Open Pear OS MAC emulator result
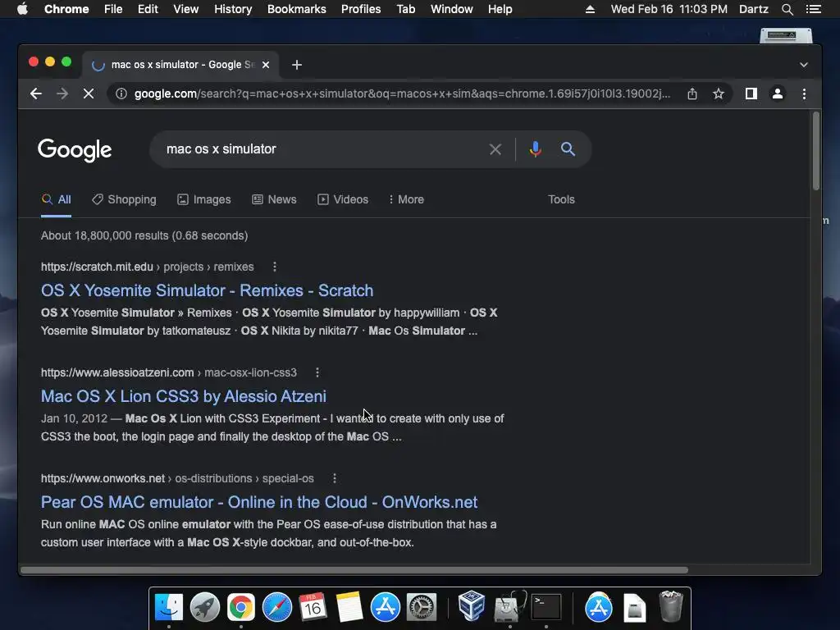This screenshot has width=840, height=630. [x=259, y=502]
